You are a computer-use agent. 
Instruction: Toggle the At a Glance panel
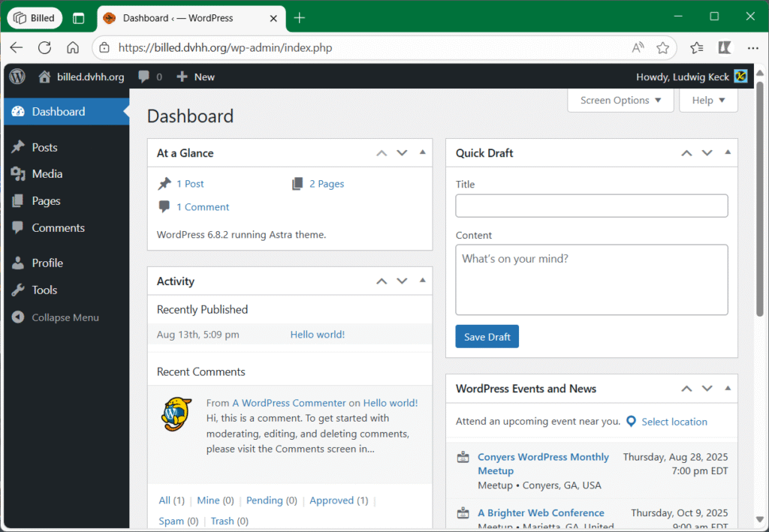pyautogui.click(x=422, y=153)
